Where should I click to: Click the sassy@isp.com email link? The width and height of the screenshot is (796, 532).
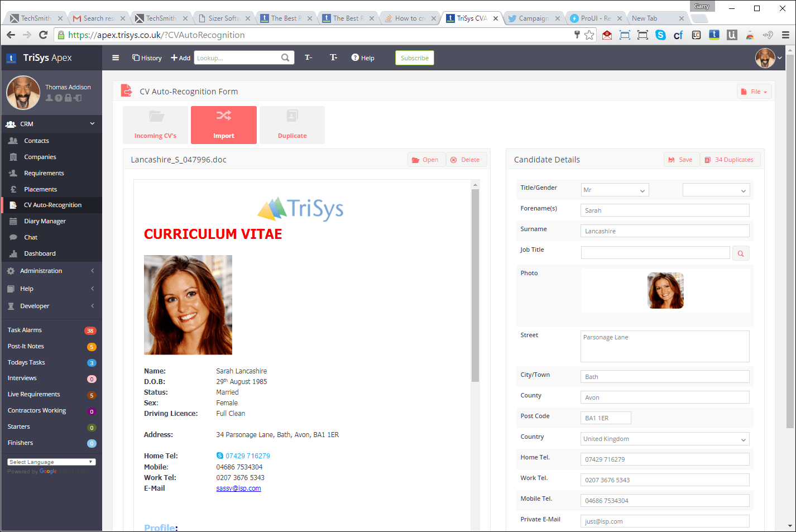[x=238, y=488]
